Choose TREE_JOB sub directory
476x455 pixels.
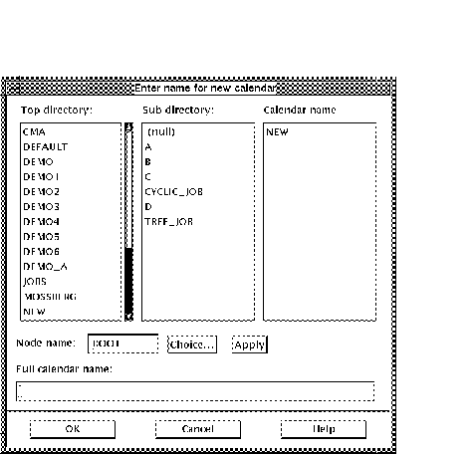click(168, 222)
